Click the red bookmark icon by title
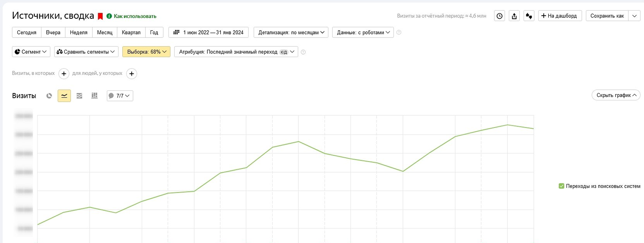Viewport: 644px width, 243px height. (x=100, y=16)
